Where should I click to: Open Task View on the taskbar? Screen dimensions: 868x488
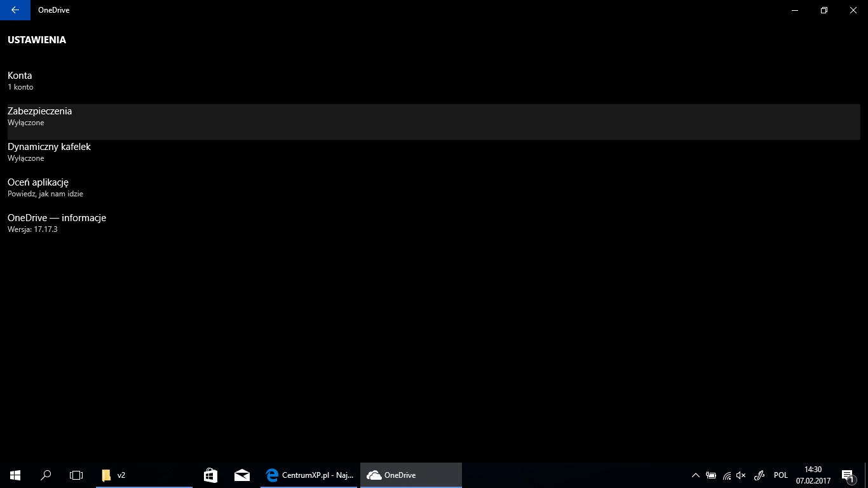(76, 475)
